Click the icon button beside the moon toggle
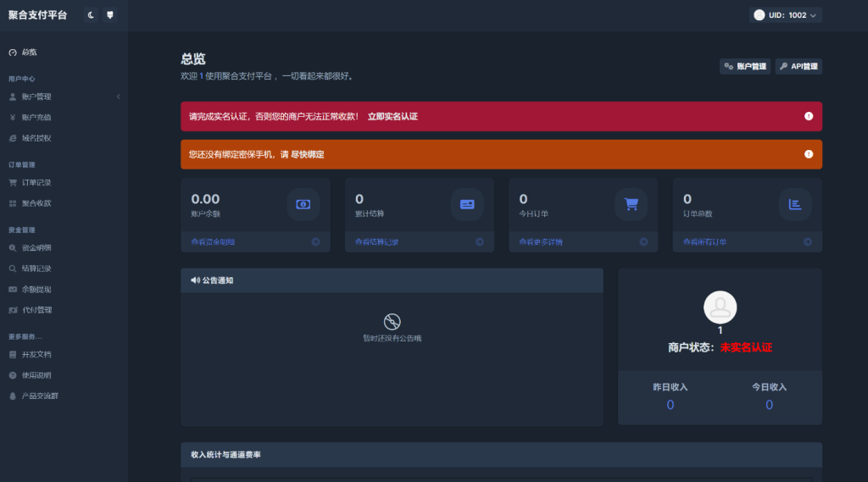 click(110, 15)
